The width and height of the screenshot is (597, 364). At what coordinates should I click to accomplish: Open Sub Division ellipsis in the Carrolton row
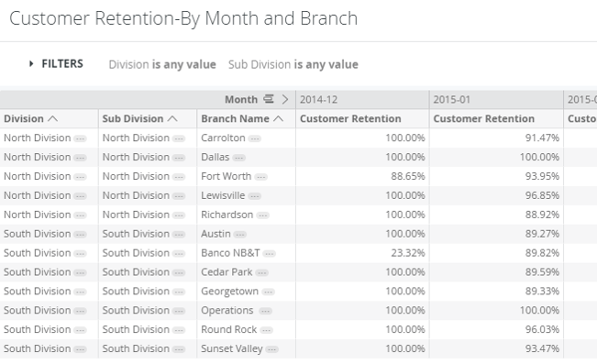(179, 138)
